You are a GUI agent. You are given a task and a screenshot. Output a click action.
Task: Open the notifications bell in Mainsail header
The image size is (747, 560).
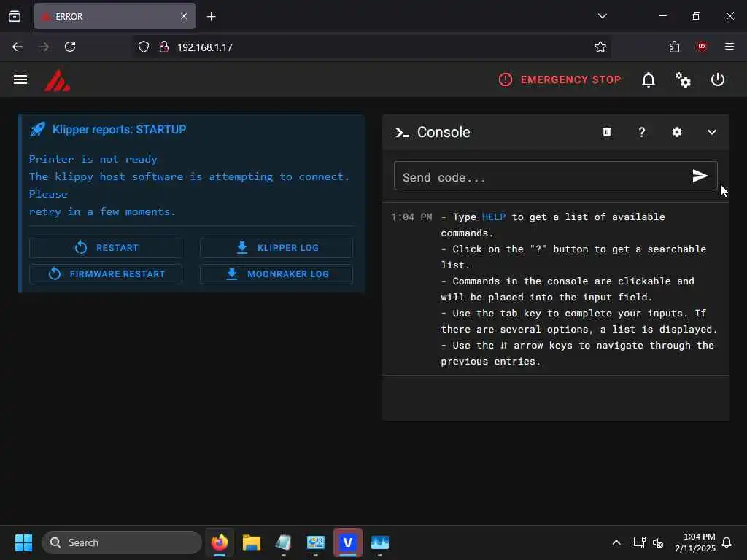[x=649, y=79]
